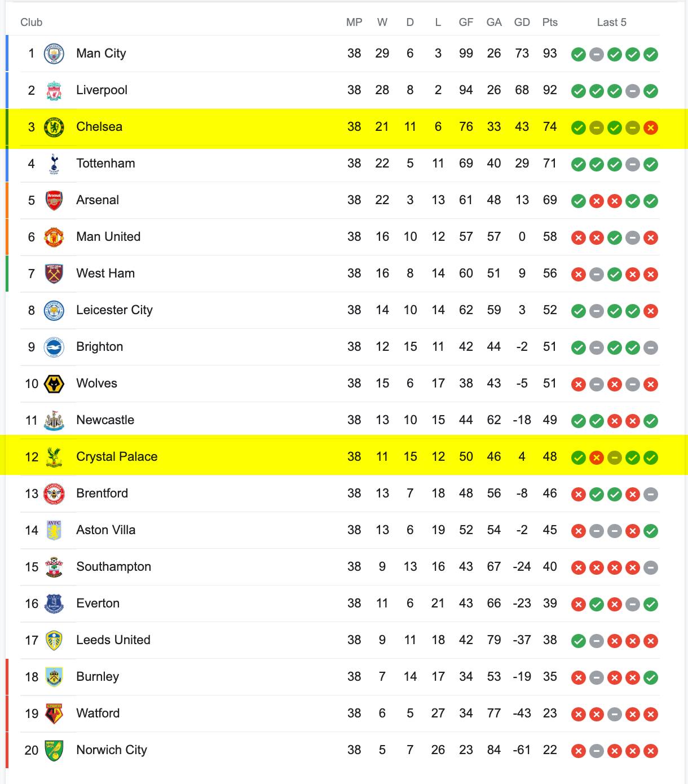
Task: Click the Chelsea club crest
Action: (x=54, y=127)
